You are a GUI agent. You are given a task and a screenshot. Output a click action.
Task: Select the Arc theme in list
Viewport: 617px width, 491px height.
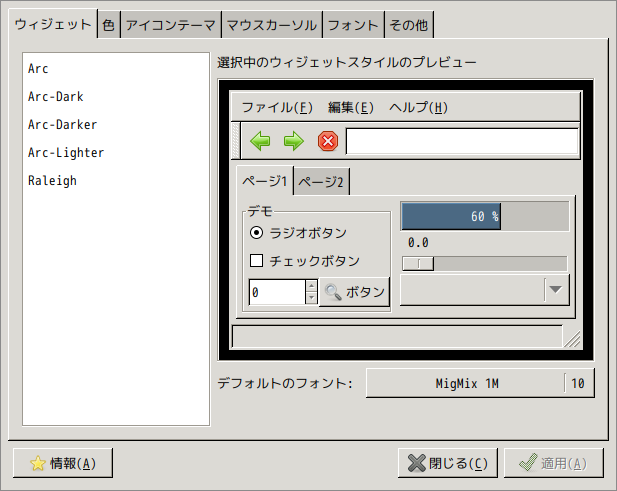pyautogui.click(x=116, y=68)
